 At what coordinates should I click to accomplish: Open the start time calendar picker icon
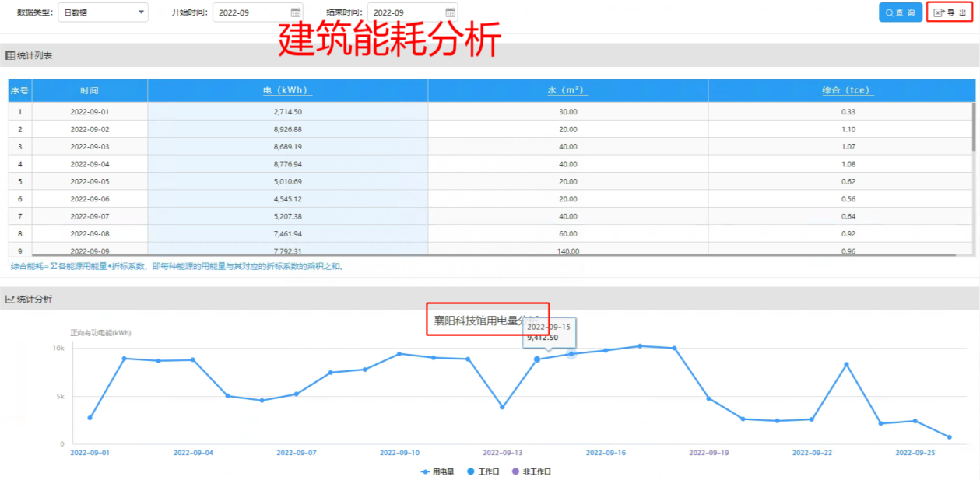pos(295,12)
